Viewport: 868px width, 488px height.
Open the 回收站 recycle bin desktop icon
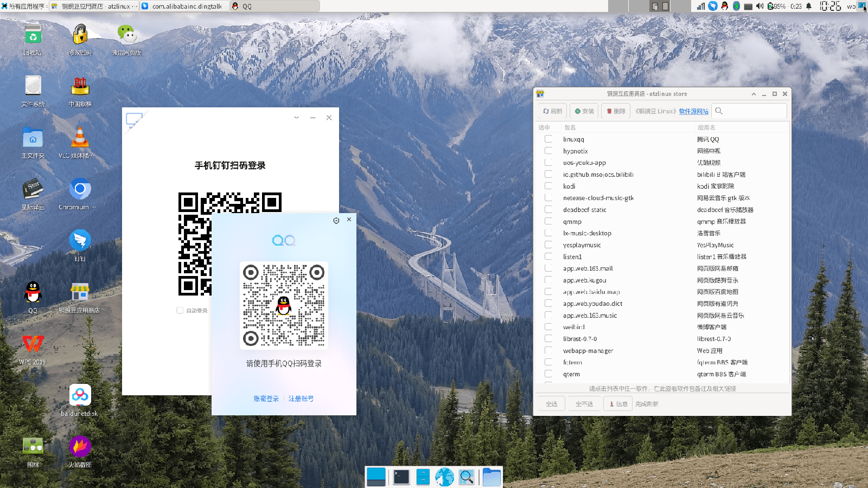(x=33, y=35)
